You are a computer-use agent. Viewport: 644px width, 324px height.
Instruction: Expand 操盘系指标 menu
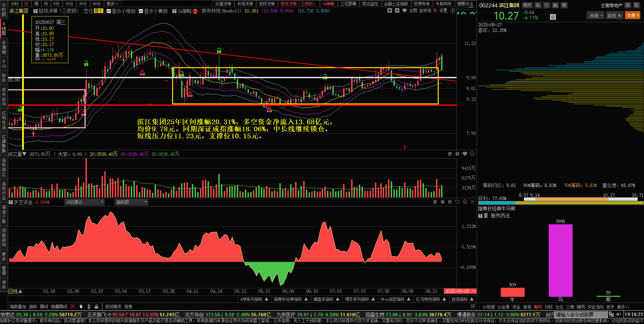[x=326, y=299]
